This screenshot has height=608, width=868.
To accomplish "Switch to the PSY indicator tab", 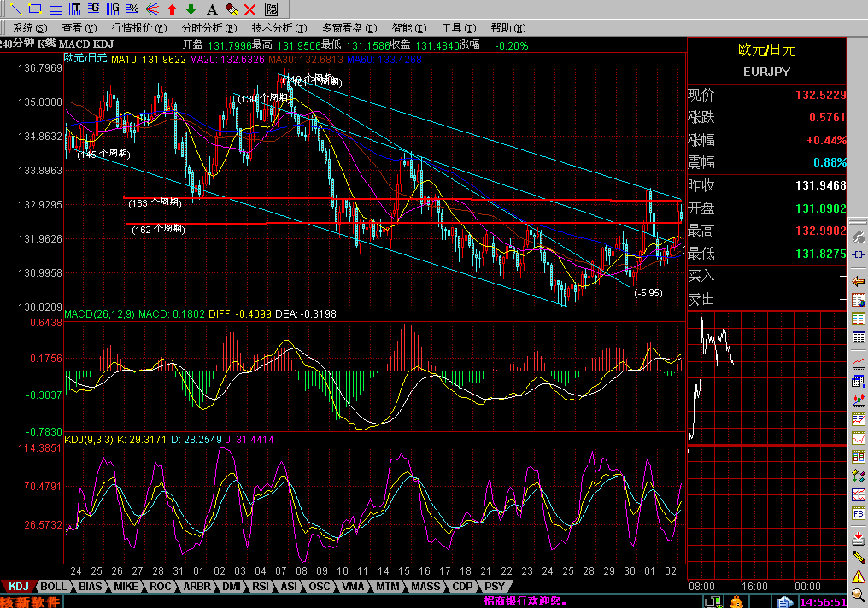I will (494, 587).
